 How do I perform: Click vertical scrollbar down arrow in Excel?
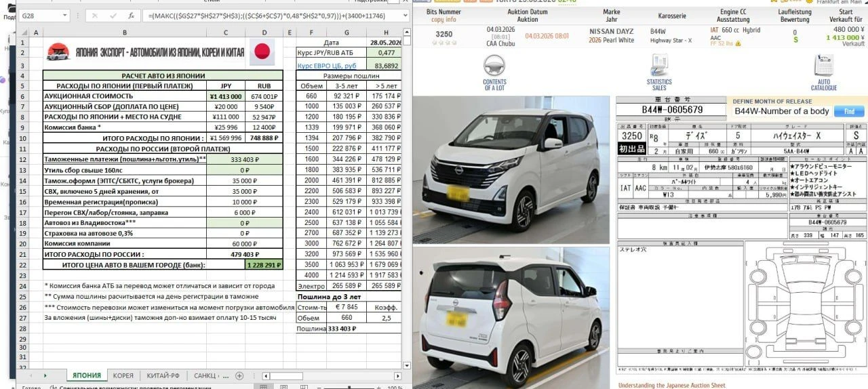(x=406, y=365)
